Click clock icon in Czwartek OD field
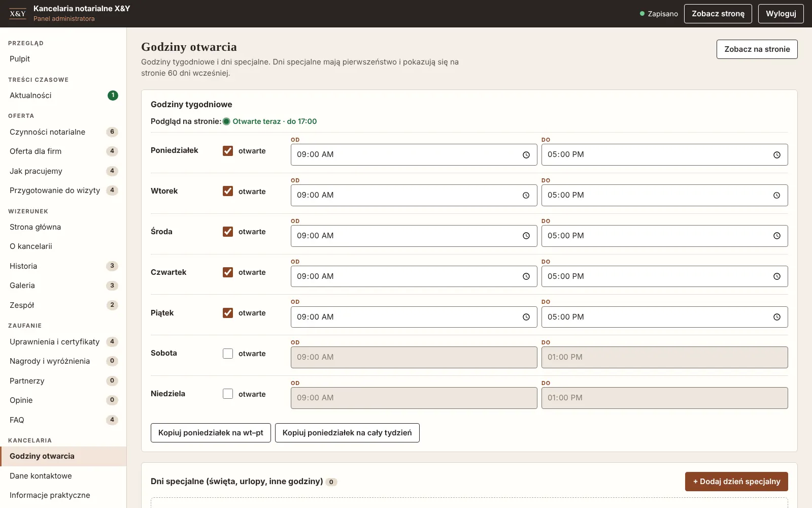This screenshot has height=508, width=812. pyautogui.click(x=526, y=276)
